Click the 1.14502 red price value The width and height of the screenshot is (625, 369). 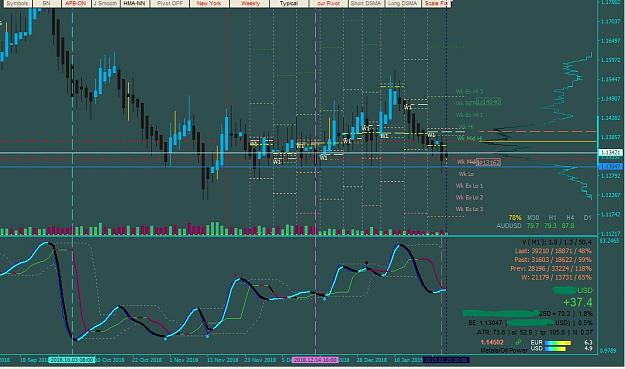[x=492, y=342]
